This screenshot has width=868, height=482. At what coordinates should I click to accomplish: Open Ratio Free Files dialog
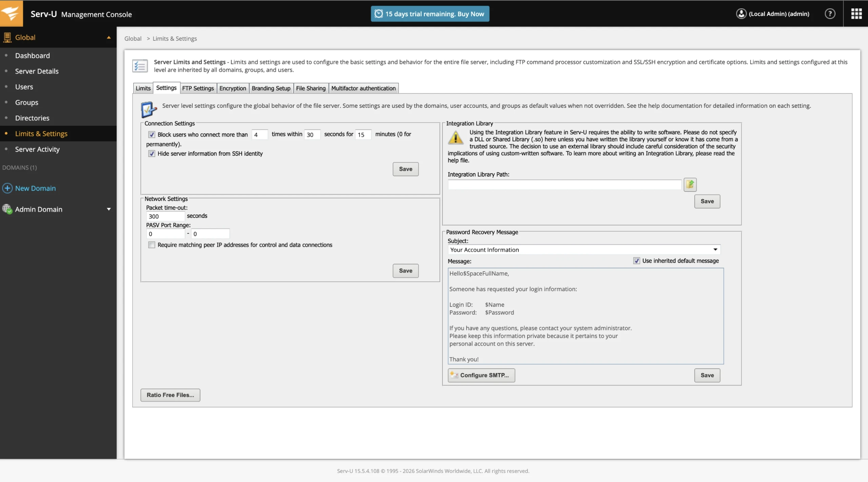(x=170, y=395)
